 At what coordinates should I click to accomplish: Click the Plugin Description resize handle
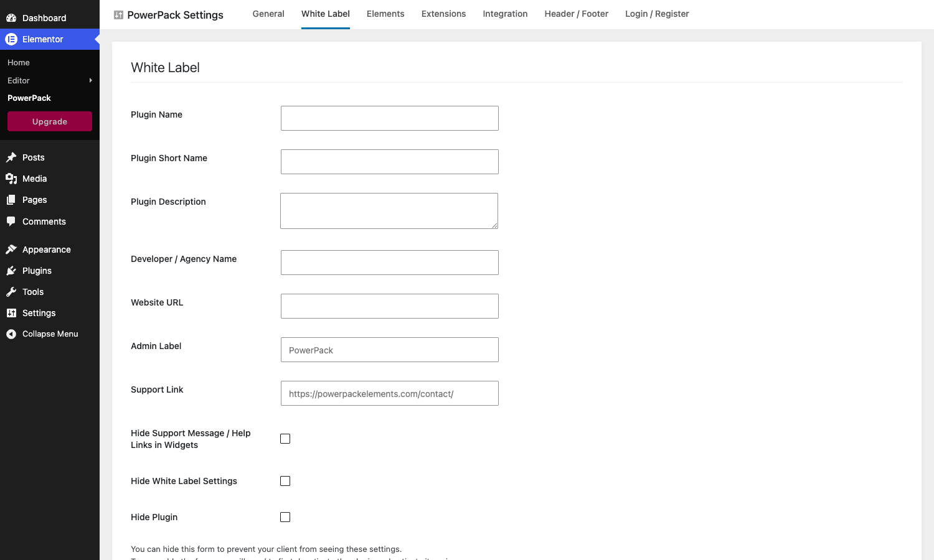pyautogui.click(x=494, y=225)
